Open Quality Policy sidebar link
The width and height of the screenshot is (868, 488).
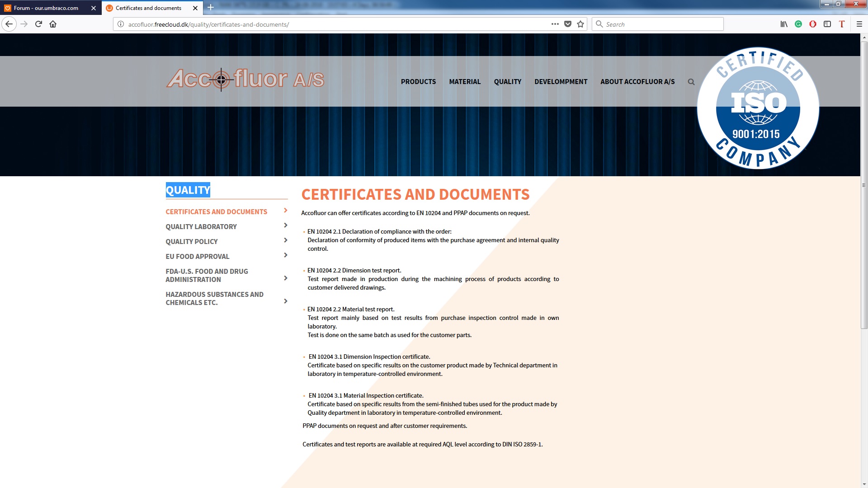pyautogui.click(x=192, y=241)
